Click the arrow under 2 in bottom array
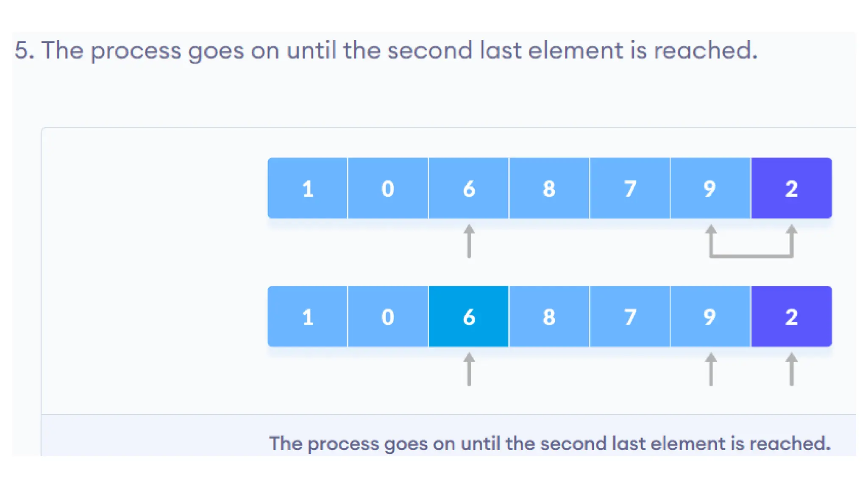This screenshot has height=488, width=868. [791, 369]
